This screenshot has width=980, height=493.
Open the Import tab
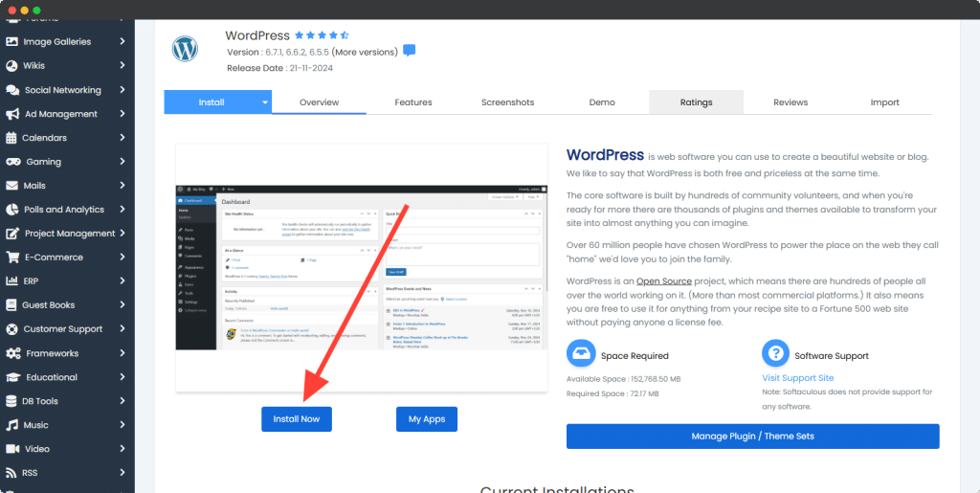coord(884,102)
